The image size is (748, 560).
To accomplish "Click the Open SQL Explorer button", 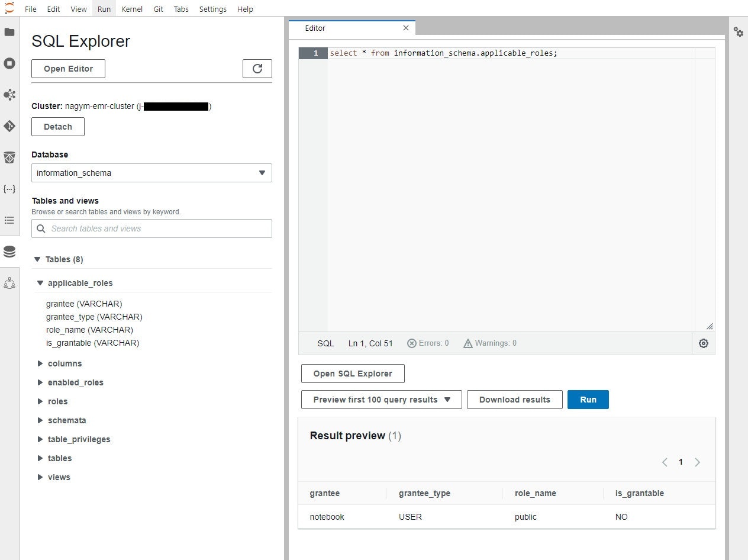I will (353, 374).
